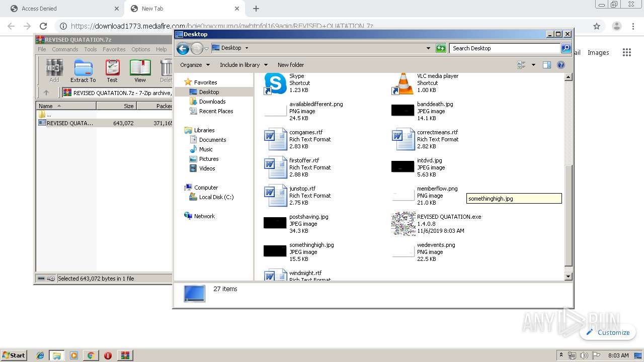Click the View icon in WinRAR toolbar

point(140,71)
